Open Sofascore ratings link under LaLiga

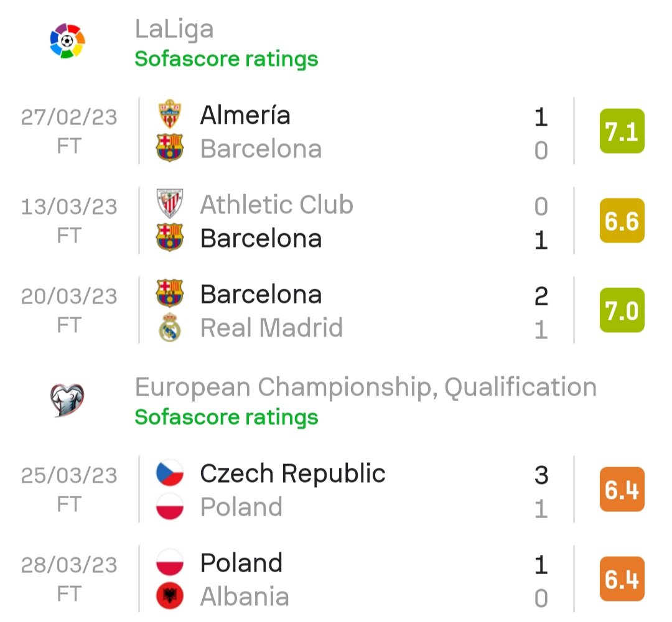click(x=226, y=58)
